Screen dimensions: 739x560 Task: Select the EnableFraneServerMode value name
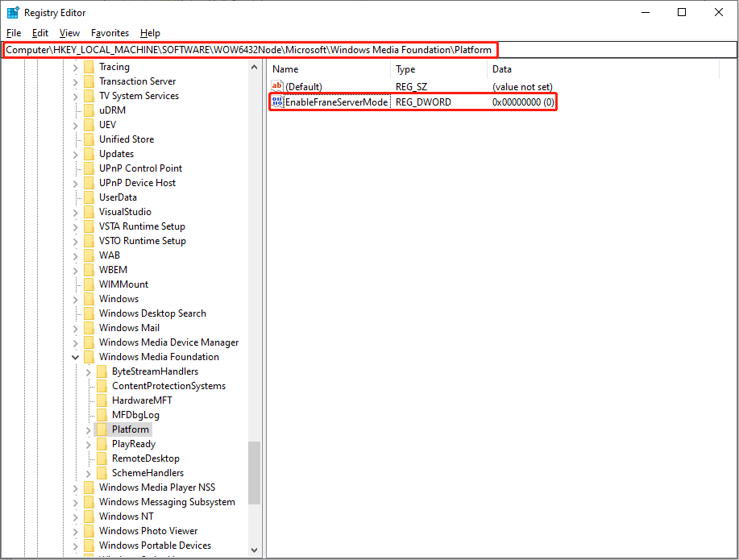[x=337, y=102]
